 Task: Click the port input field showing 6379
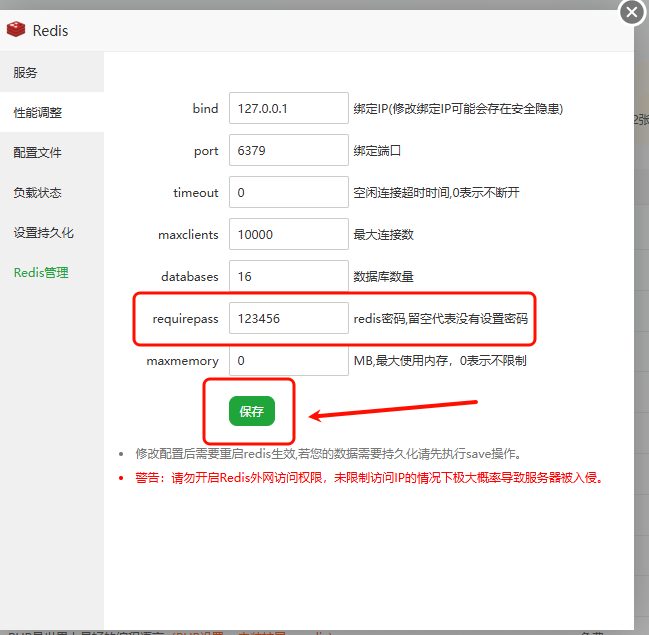289,150
